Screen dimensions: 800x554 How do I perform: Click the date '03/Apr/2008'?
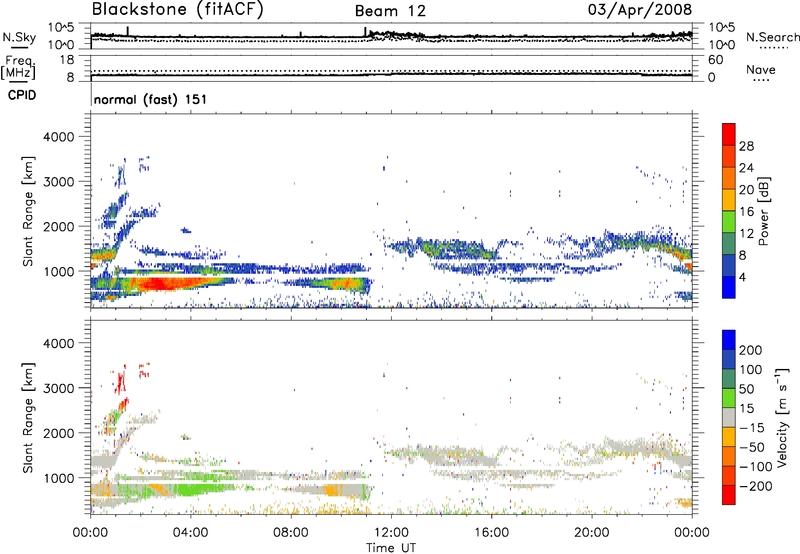pos(640,10)
